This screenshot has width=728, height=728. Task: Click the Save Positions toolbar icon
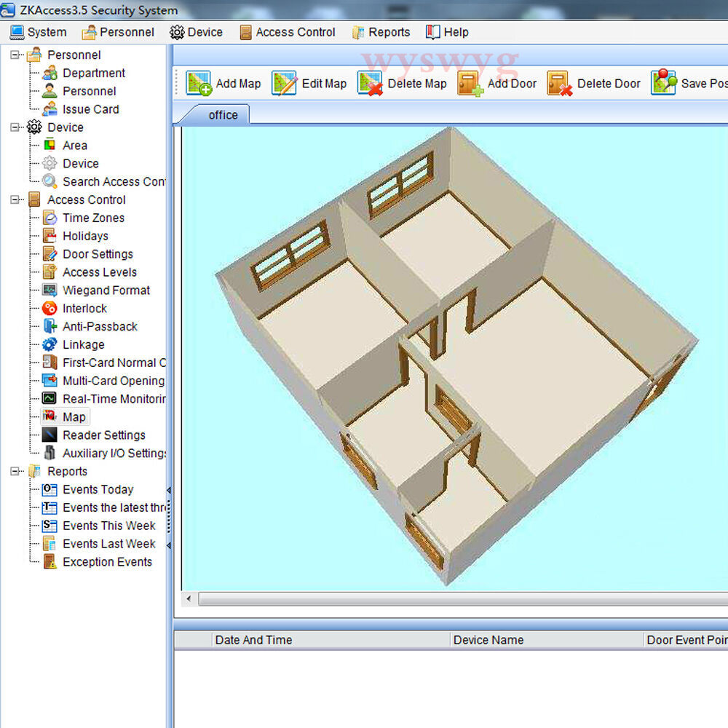pyautogui.click(x=663, y=83)
